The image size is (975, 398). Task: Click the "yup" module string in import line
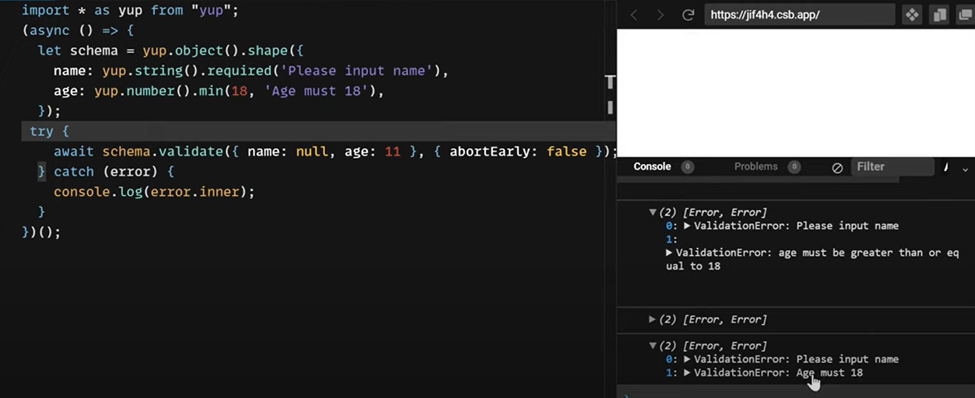tap(211, 11)
